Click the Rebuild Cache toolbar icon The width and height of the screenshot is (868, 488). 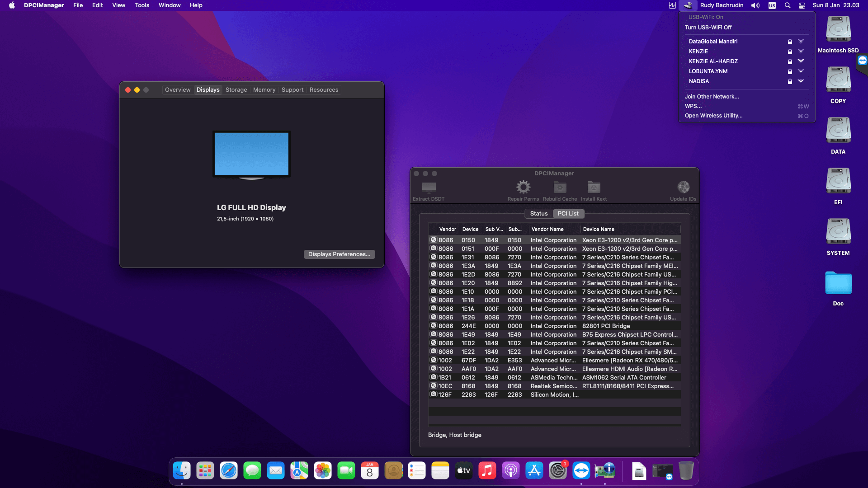click(560, 187)
